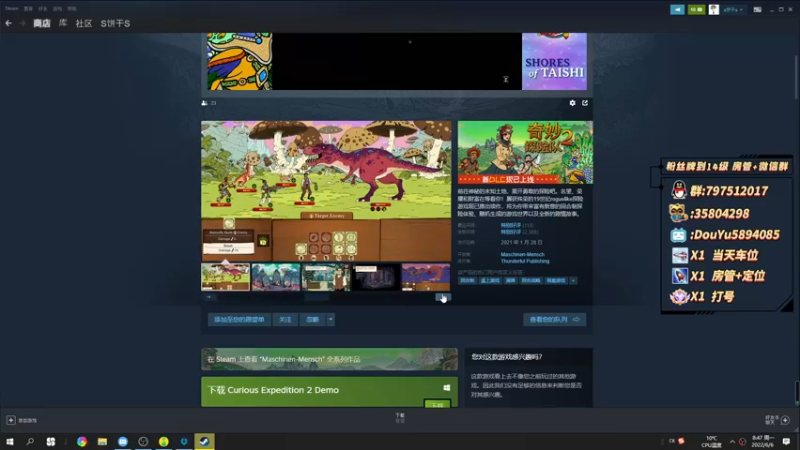This screenshot has width=800, height=450.
Task: Click the Curious Expedition 2 Demo download button
Action: 437,405
